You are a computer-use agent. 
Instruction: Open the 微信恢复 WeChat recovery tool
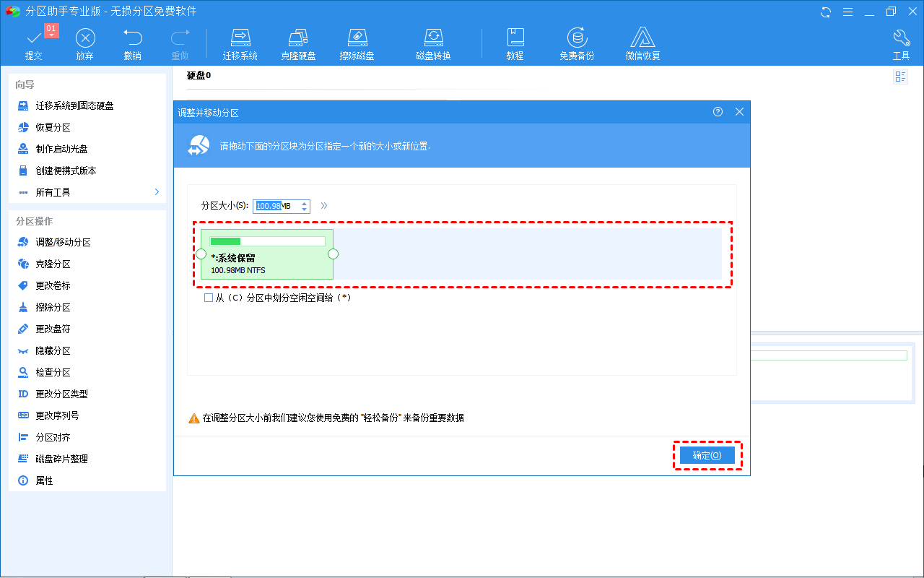642,43
